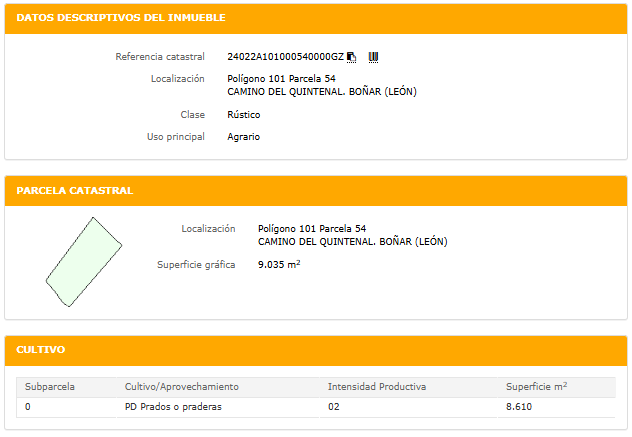
Task: Select the cadastral reference number 24022A101000540000GZ
Action: click(x=285, y=57)
